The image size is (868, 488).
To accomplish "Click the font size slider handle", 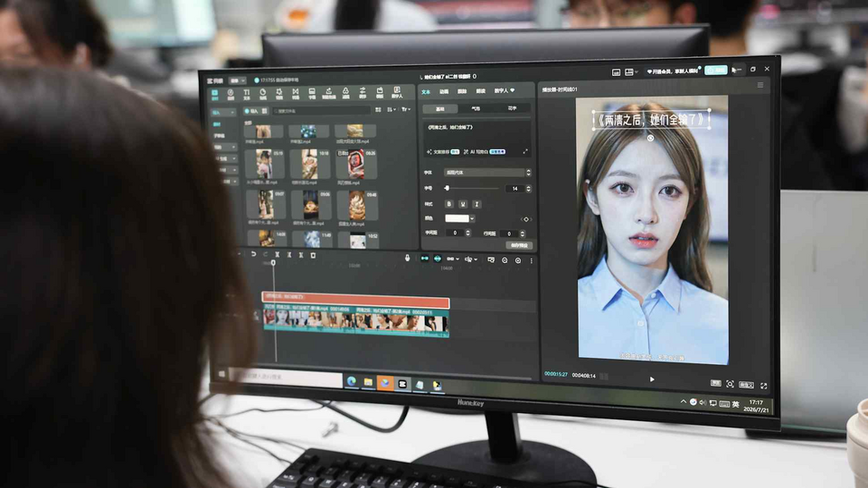I will pos(447,188).
